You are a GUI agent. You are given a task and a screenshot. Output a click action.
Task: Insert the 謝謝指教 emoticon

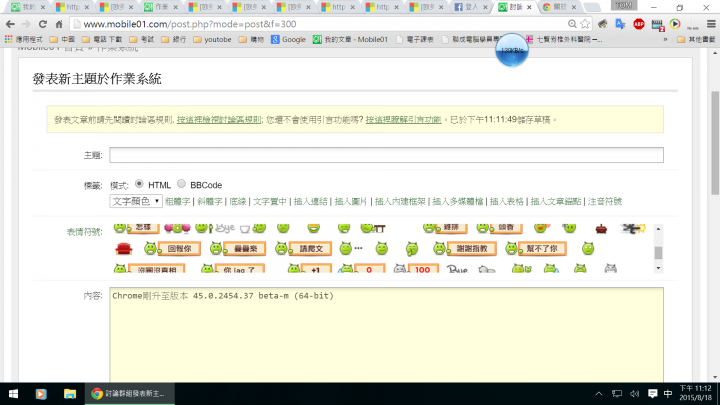pyautogui.click(x=465, y=249)
